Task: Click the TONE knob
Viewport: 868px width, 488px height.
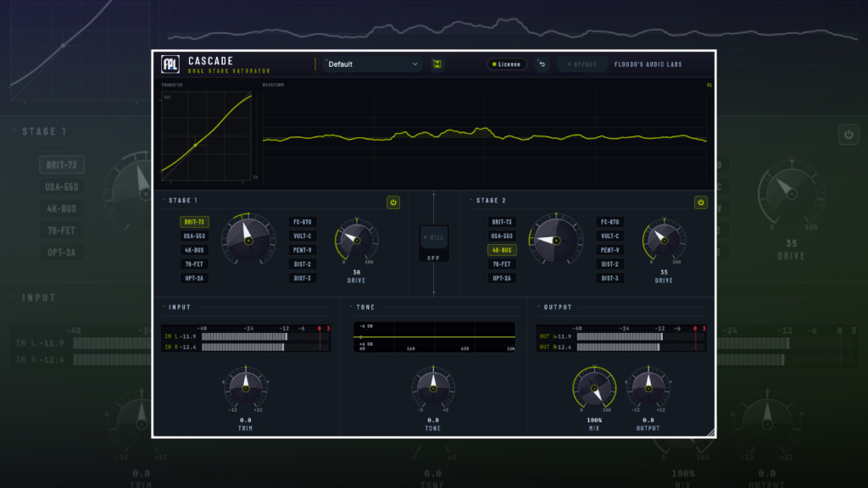Action: coord(433,388)
